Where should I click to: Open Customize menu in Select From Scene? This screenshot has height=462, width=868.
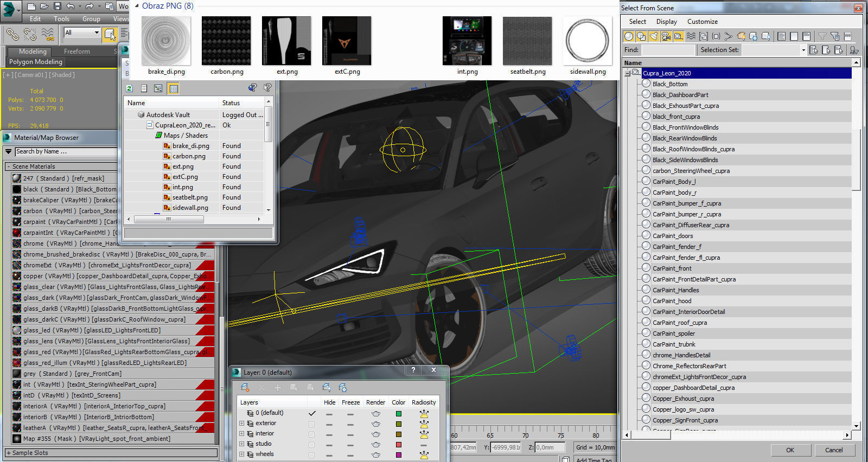703,22
